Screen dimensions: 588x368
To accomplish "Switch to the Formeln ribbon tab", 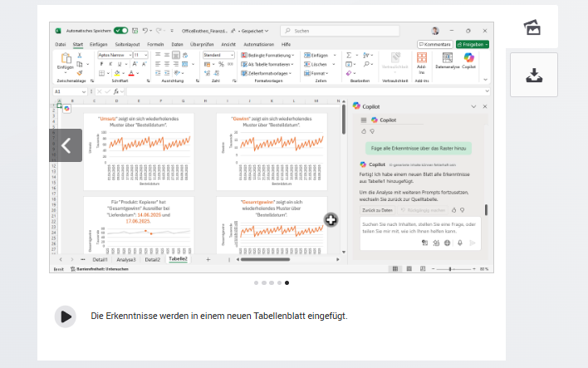I will coord(155,44).
